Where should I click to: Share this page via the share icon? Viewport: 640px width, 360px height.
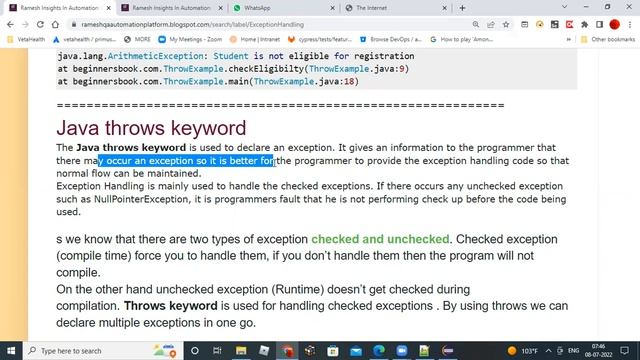[491, 24]
